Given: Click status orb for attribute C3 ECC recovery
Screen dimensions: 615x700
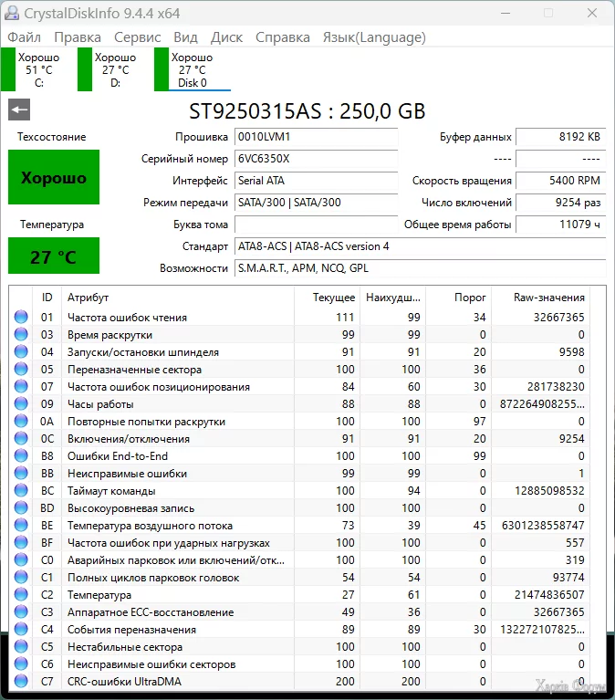Looking at the screenshot, I should 21,612.
